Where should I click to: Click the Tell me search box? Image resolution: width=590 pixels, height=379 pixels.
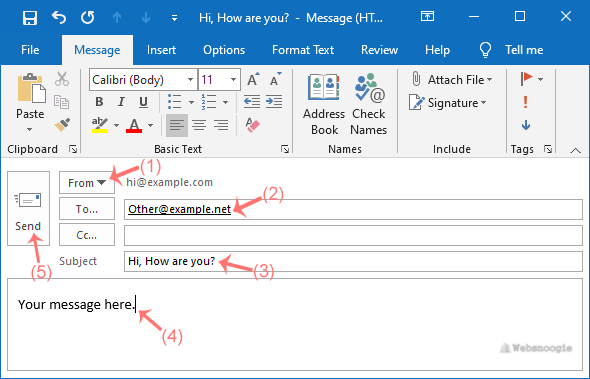511,50
